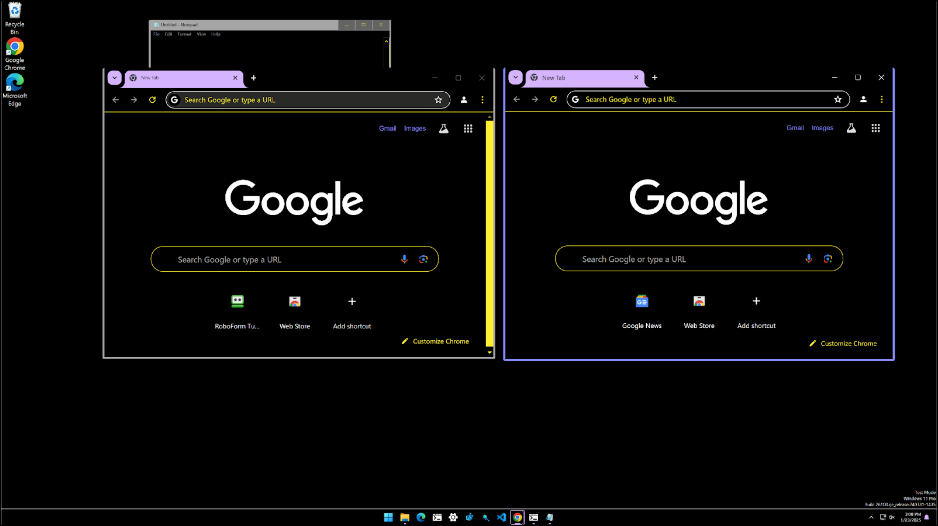
Task: Reload the page in left Chrome window
Action: (152, 99)
